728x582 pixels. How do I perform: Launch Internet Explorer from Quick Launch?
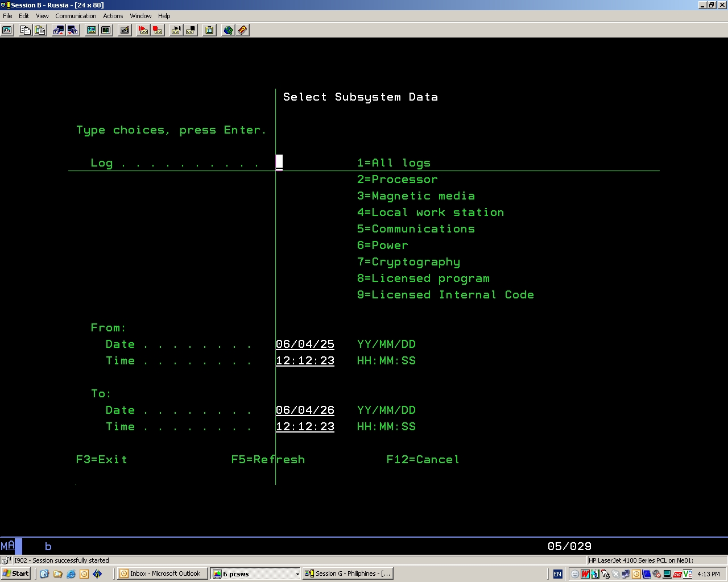pos(71,574)
